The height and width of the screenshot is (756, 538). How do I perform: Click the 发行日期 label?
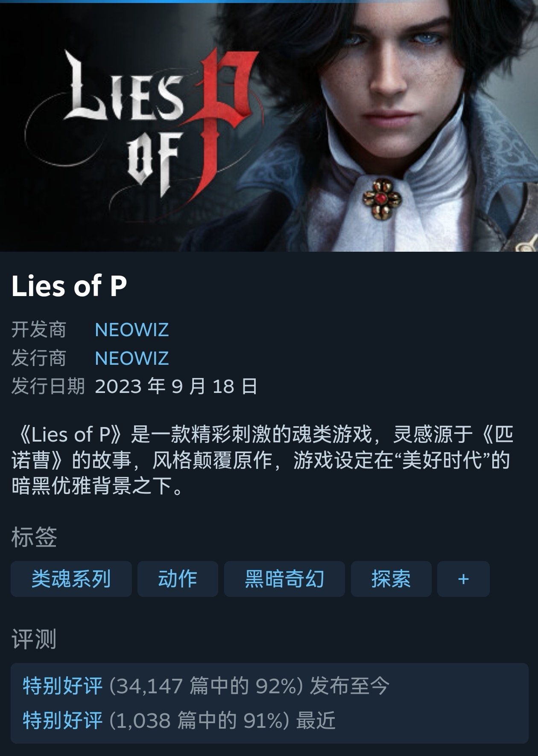[x=48, y=386]
